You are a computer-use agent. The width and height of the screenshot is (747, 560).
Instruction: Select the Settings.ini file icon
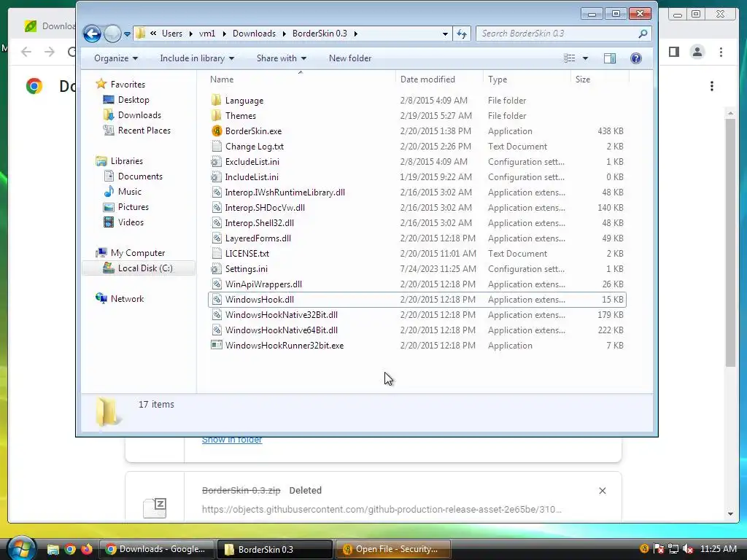click(x=216, y=268)
